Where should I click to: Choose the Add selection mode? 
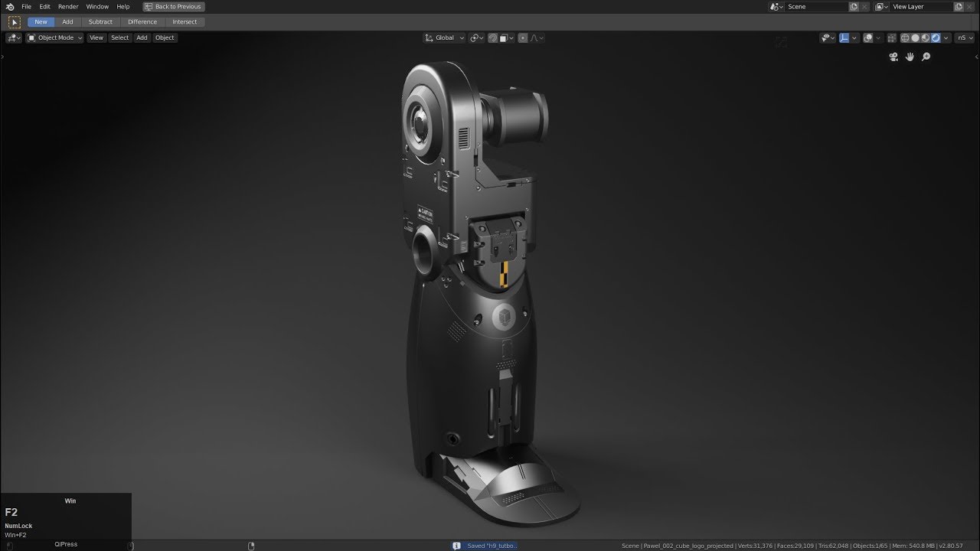67,22
